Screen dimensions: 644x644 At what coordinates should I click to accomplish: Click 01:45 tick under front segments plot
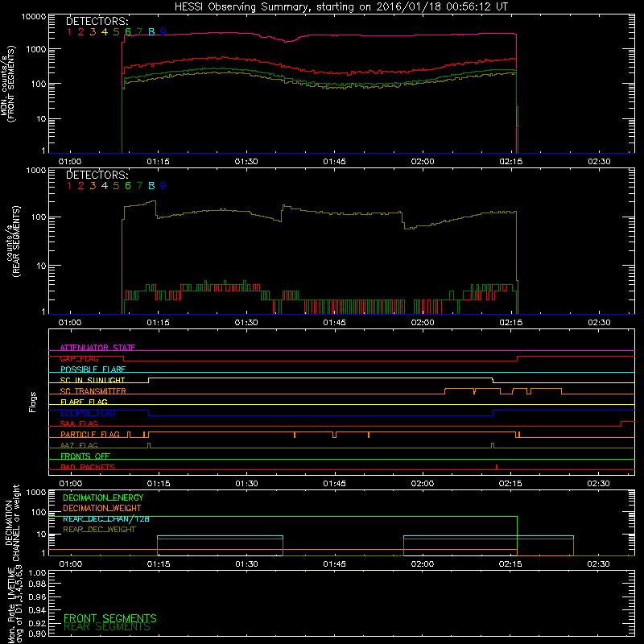[x=334, y=162]
